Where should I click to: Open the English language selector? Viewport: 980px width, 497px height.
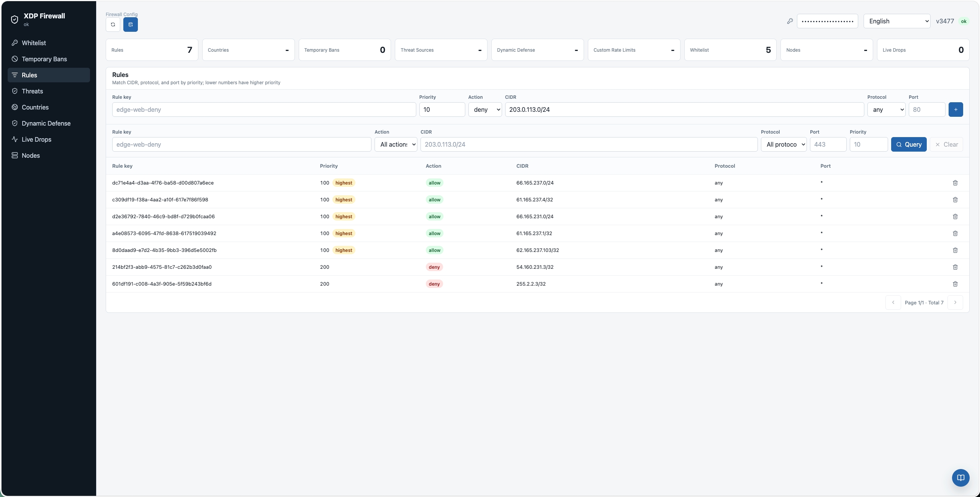(x=897, y=21)
